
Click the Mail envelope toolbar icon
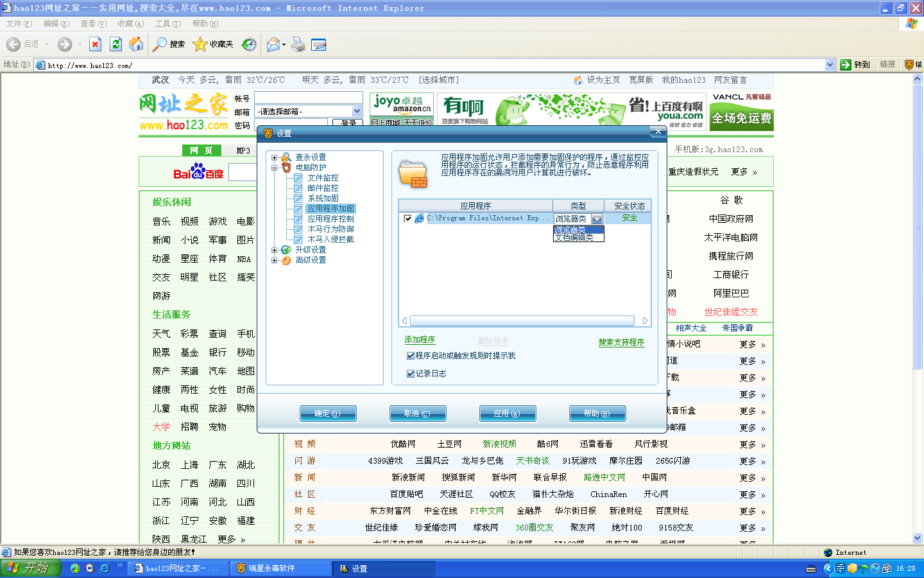coord(273,44)
